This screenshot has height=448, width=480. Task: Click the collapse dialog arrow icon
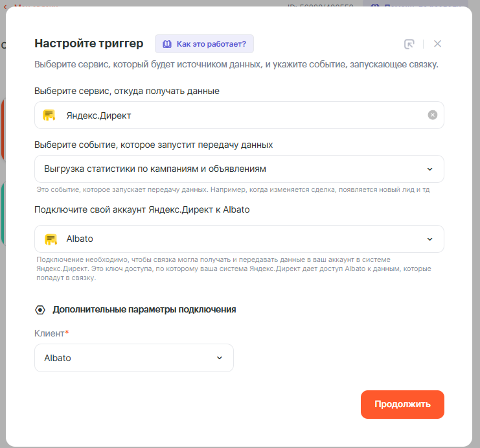(x=409, y=44)
